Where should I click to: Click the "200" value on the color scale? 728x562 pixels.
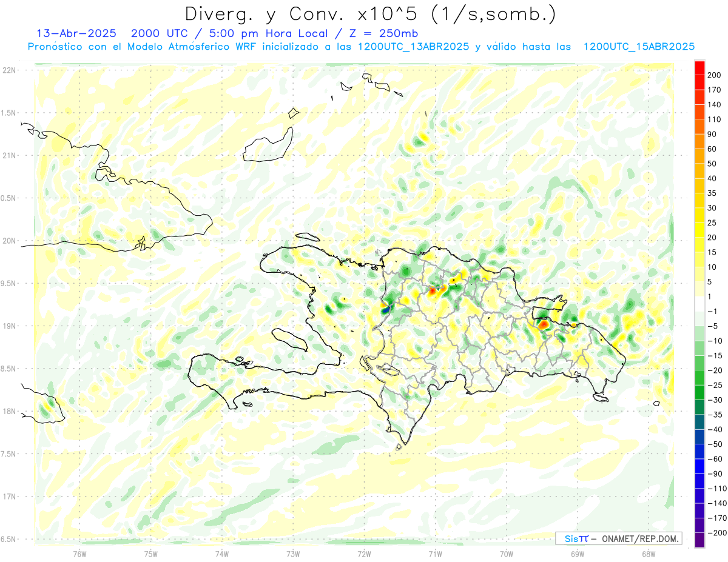click(x=715, y=75)
